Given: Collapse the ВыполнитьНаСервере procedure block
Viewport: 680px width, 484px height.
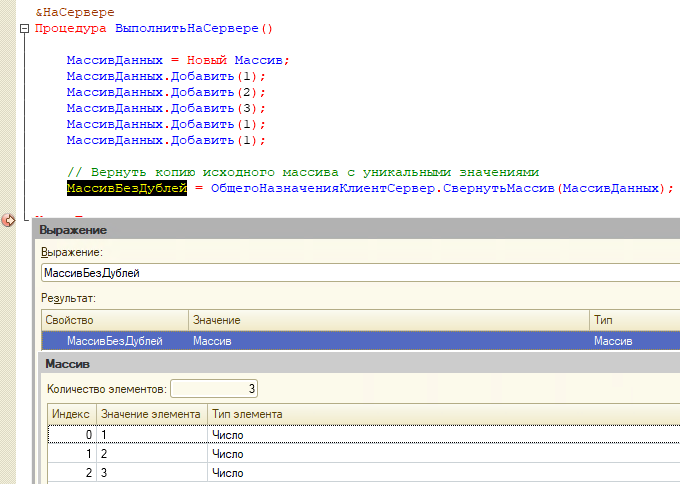Looking at the screenshot, I should [24, 29].
